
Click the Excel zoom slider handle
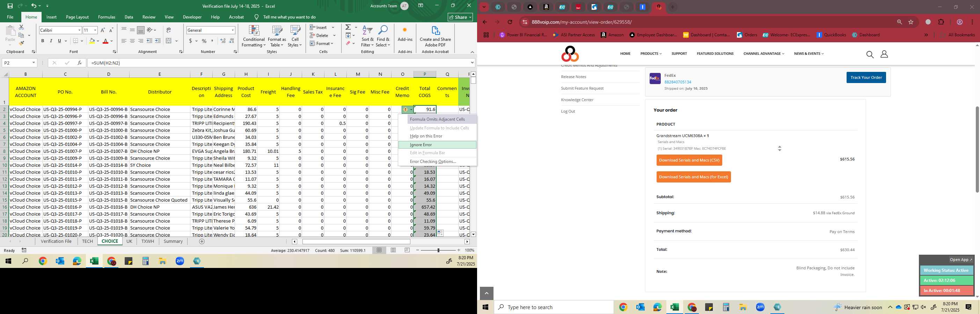pos(438,250)
